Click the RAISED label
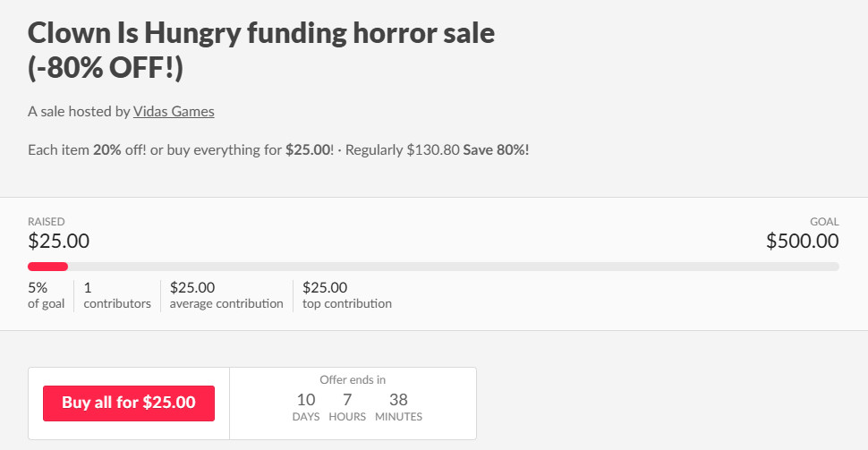The image size is (868, 450). (47, 221)
